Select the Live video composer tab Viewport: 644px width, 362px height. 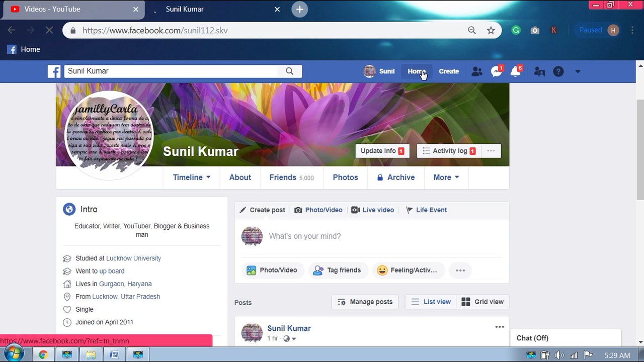point(373,210)
